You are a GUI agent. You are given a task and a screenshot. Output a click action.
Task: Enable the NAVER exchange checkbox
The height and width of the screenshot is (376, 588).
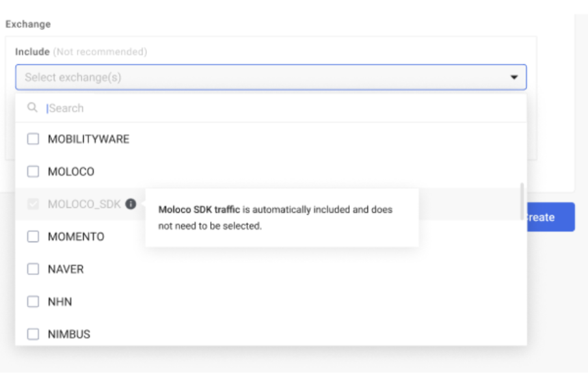click(33, 269)
